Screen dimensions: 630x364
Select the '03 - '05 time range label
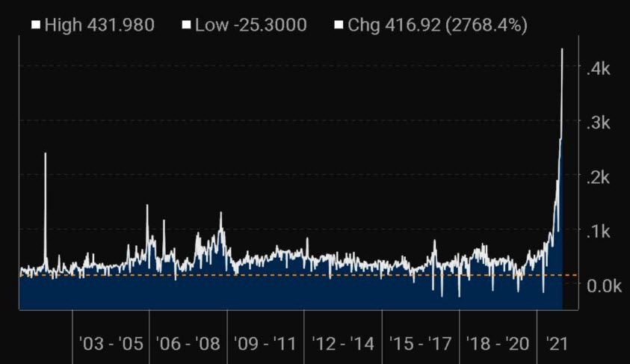(x=111, y=344)
